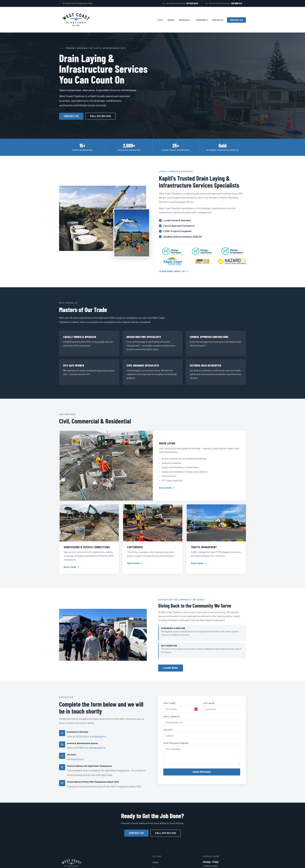This screenshot has width=305, height=868.
Task: Click the scott@wcpltd.nz email link
Action: [x=98, y=737]
